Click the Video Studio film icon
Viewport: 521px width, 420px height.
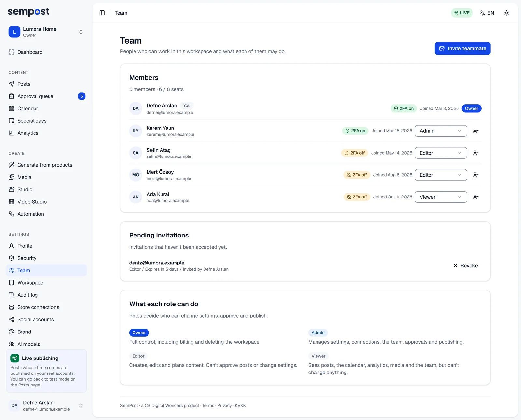tap(12, 202)
